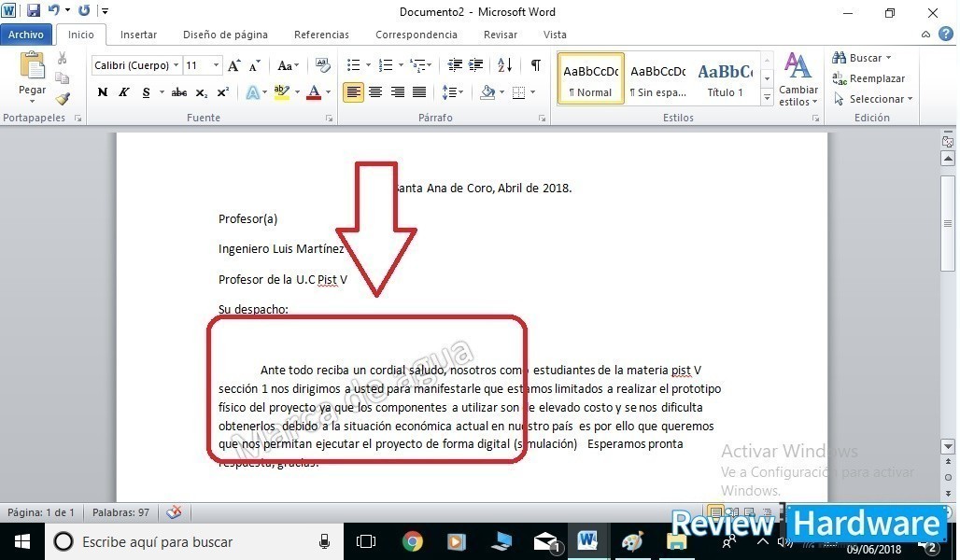
Task: Decrease paragraph indent
Action: pos(454,65)
